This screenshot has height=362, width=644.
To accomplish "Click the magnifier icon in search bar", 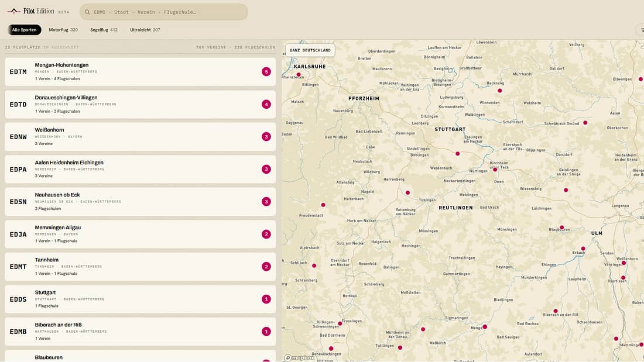I will (x=87, y=12).
